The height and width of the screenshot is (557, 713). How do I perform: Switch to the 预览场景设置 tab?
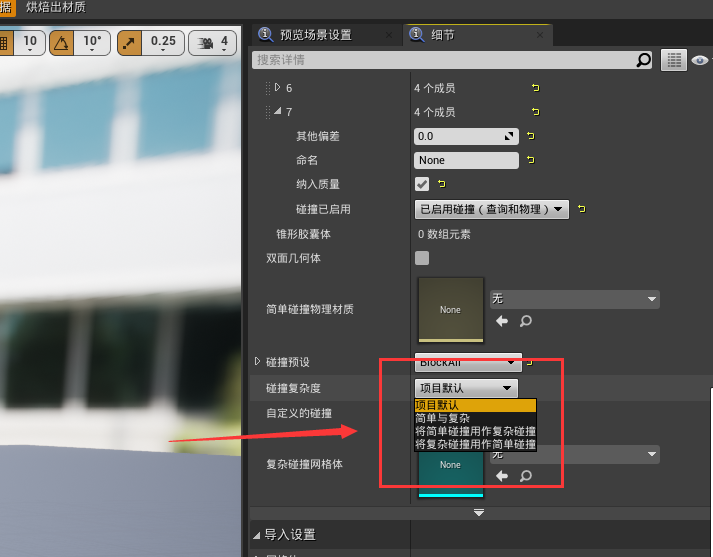coord(314,34)
